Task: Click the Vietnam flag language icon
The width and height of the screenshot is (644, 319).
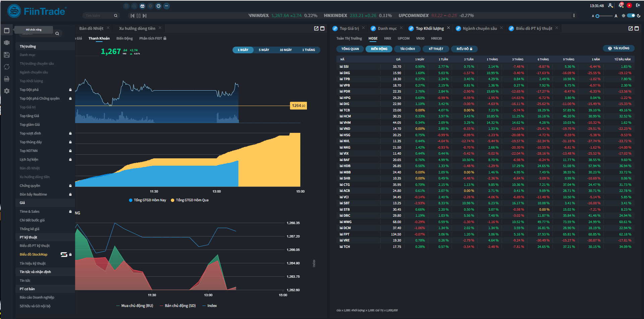Action: coord(629,5)
